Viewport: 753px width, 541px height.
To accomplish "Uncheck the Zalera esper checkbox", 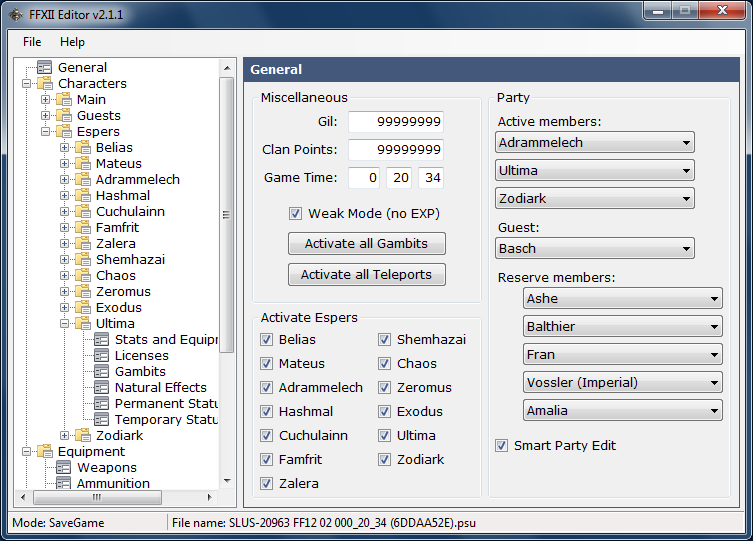I will pyautogui.click(x=267, y=483).
